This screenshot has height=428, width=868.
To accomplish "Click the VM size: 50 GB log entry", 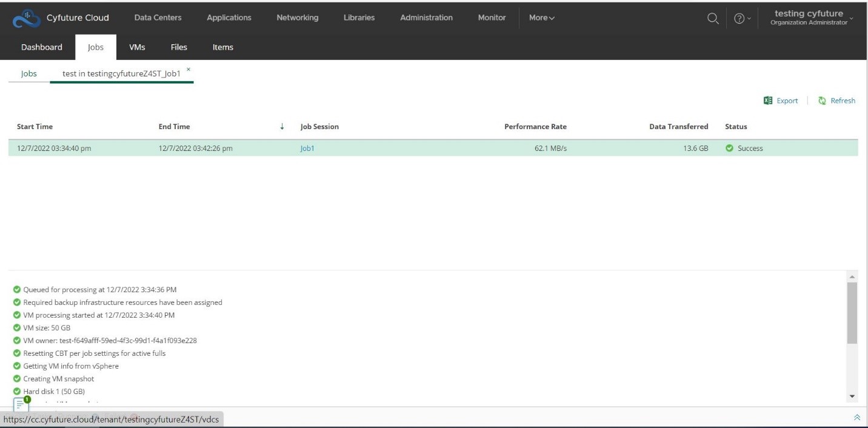I will point(47,327).
